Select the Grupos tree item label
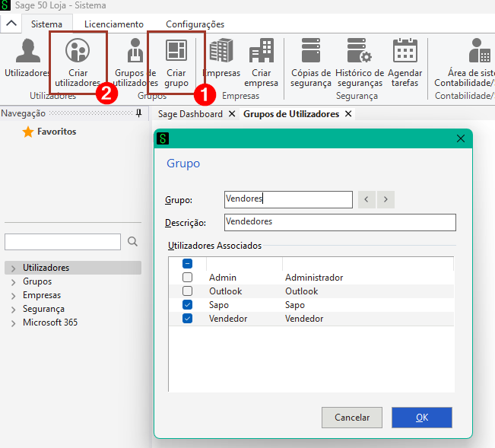Screen dimensions: 495x448 tap(37, 281)
